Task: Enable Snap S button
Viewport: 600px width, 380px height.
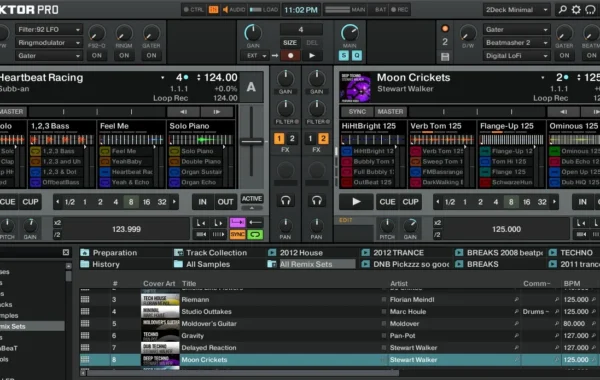Action: point(344,55)
